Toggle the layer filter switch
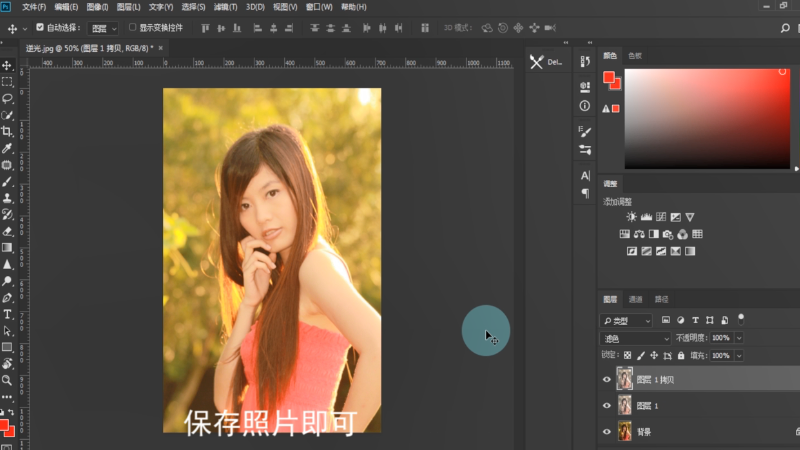 pyautogui.click(x=741, y=319)
